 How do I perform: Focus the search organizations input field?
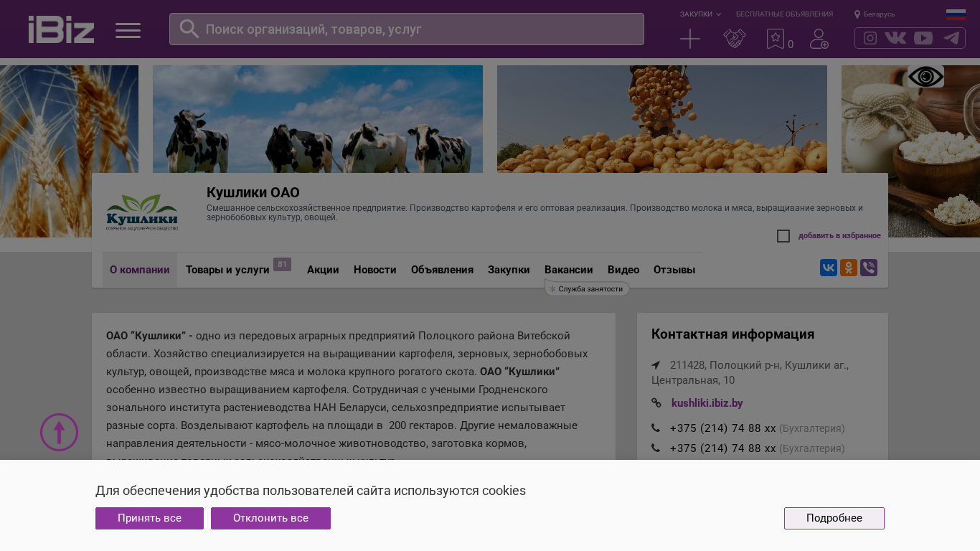(407, 29)
